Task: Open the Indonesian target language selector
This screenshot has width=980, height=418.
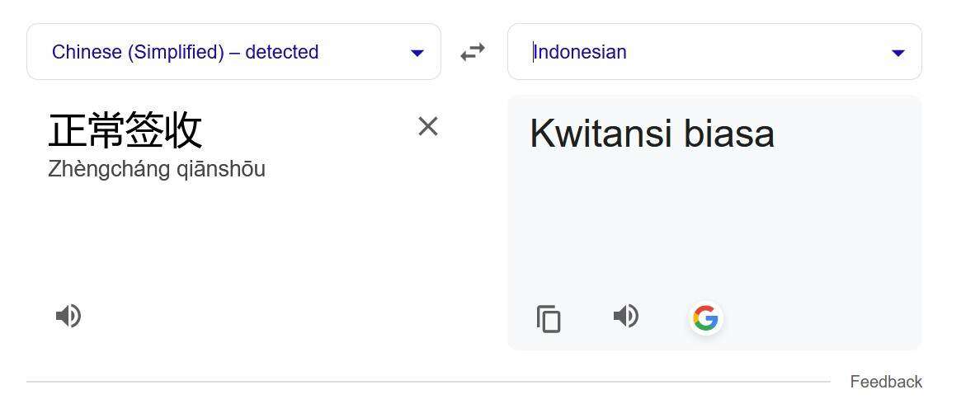Action: (x=714, y=52)
